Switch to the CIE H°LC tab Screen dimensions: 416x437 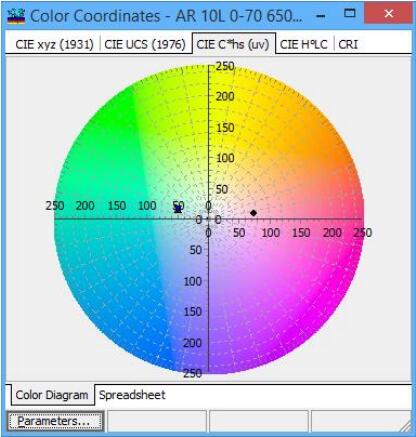[x=304, y=44]
